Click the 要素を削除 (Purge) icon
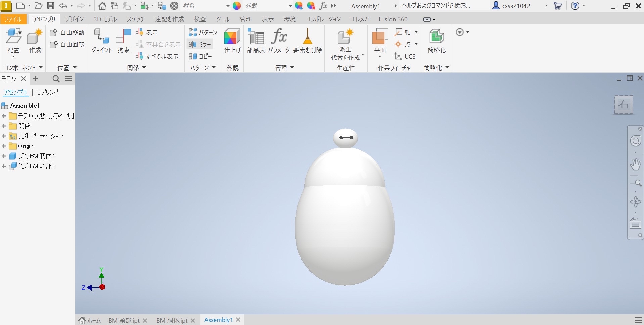Viewport: 644px width, 325px height. tap(307, 37)
